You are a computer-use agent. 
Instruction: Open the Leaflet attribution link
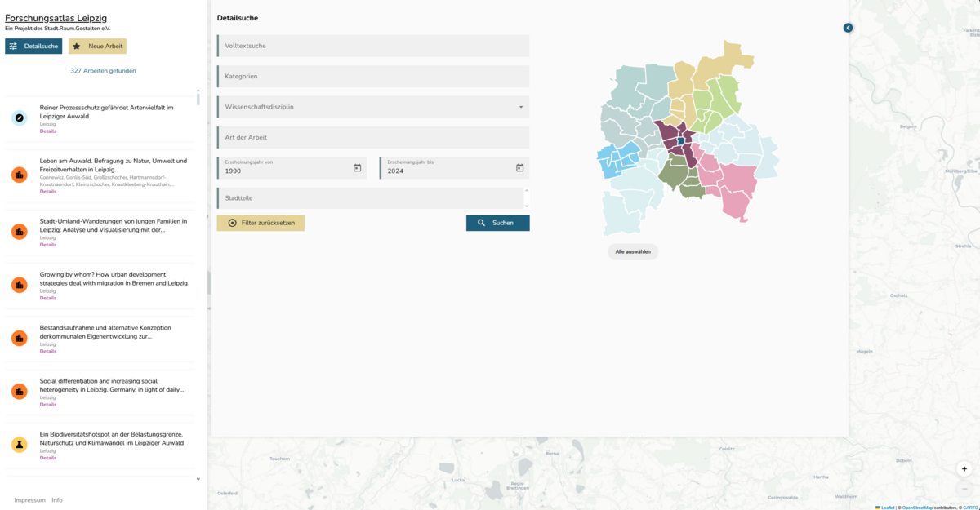click(888, 508)
